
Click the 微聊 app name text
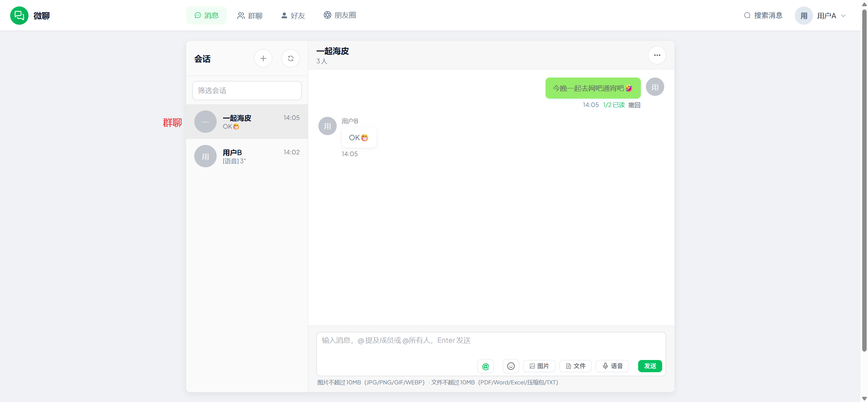point(42,16)
